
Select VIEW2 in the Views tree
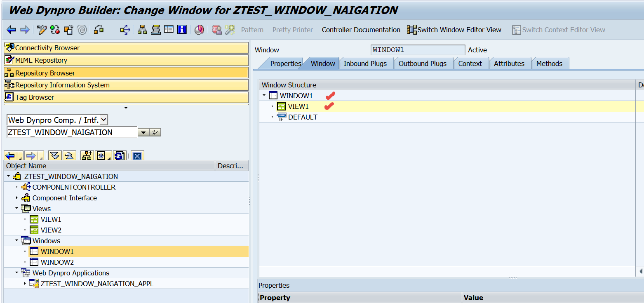(51, 230)
